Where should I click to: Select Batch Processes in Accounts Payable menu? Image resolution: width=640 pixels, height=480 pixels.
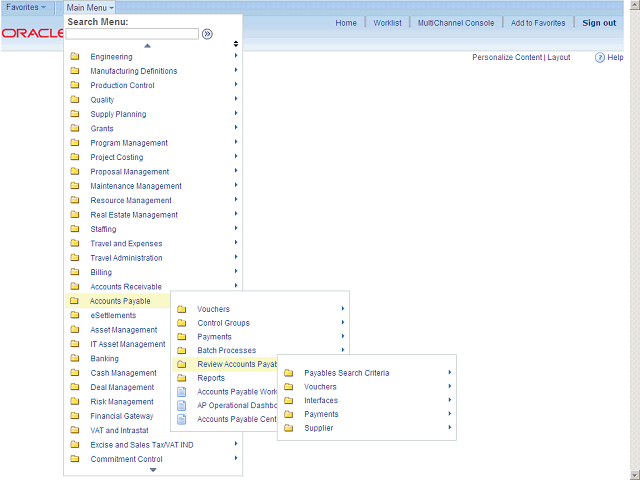click(x=226, y=351)
